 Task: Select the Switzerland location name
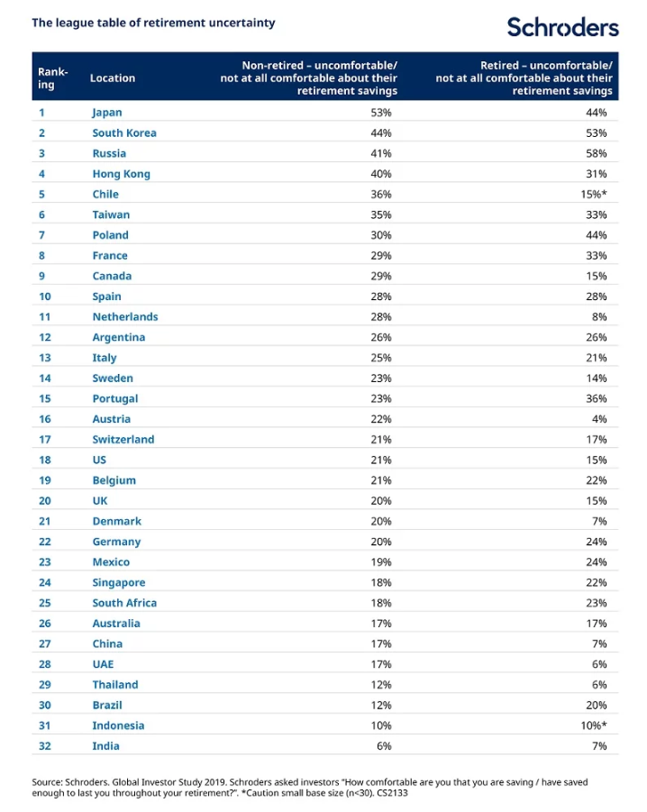click(123, 440)
